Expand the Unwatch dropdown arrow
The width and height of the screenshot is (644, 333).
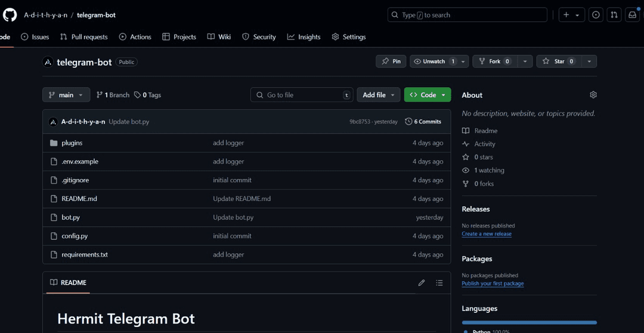[463, 61]
